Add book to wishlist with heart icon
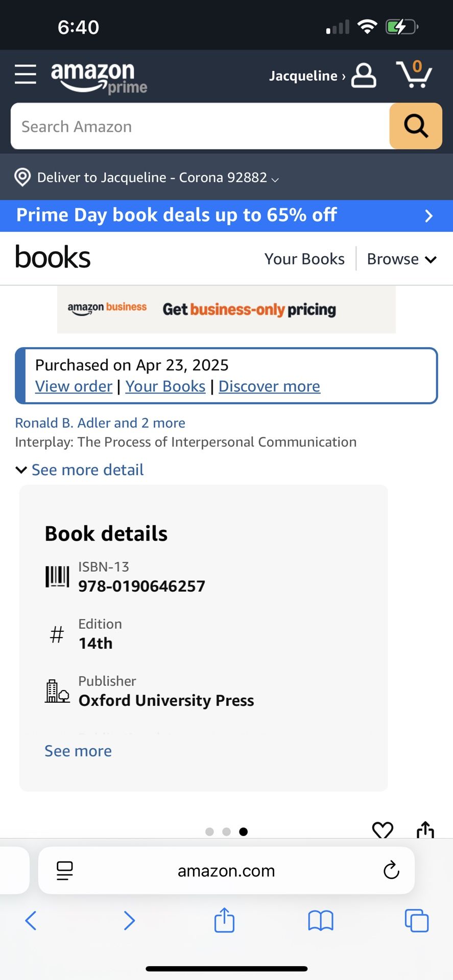 (x=383, y=830)
